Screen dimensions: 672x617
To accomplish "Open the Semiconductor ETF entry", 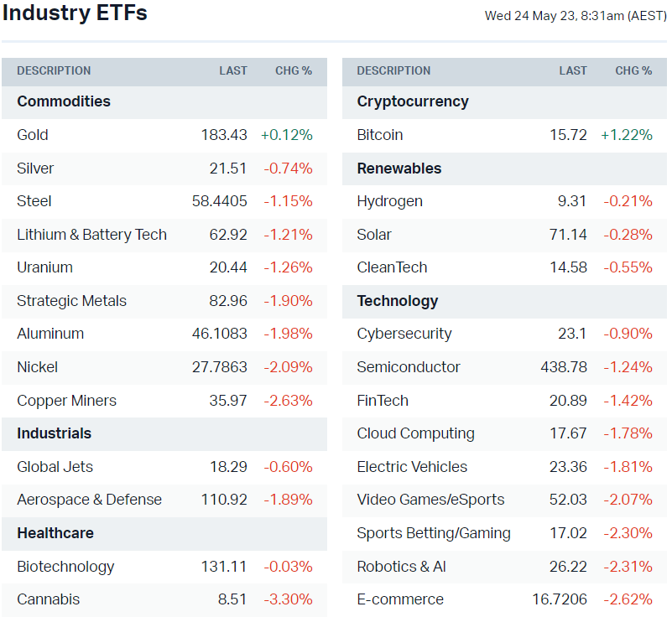I will pos(409,367).
